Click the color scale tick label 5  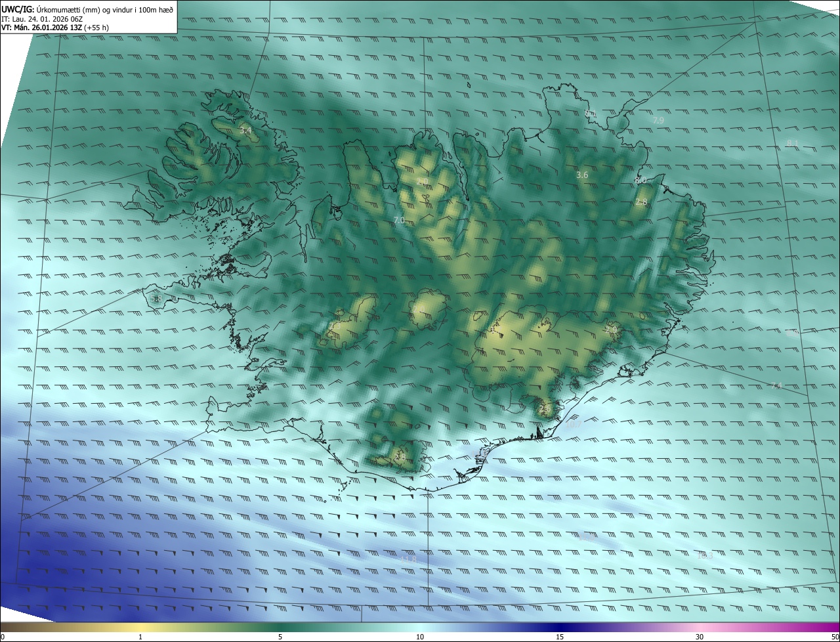[280, 637]
